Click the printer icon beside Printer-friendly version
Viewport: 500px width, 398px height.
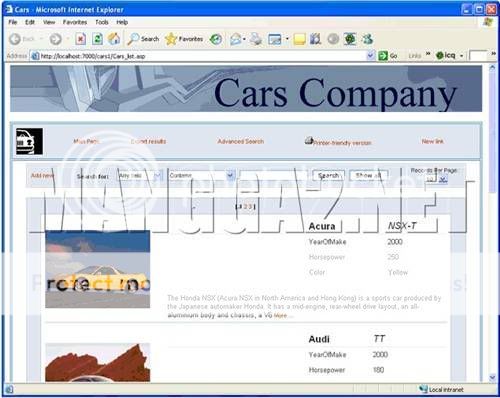point(309,140)
